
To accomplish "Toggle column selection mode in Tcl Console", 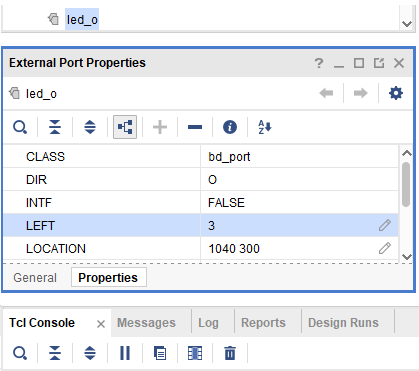I will (195, 353).
